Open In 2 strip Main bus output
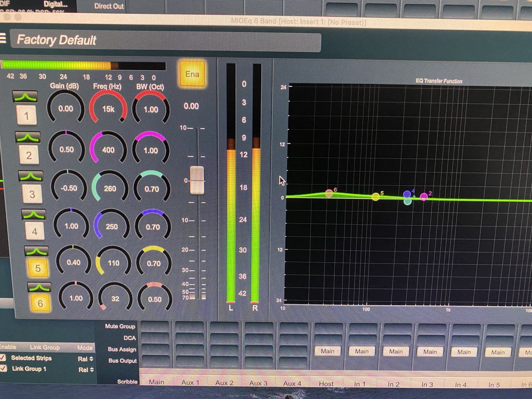The image size is (532, 399). [396, 352]
